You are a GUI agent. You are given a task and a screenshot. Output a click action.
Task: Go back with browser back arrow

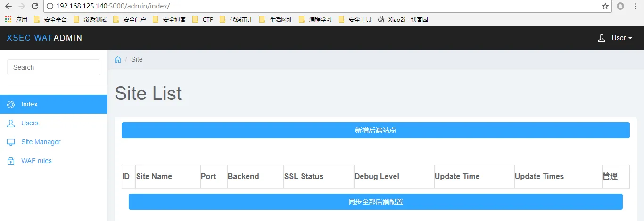coord(8,6)
